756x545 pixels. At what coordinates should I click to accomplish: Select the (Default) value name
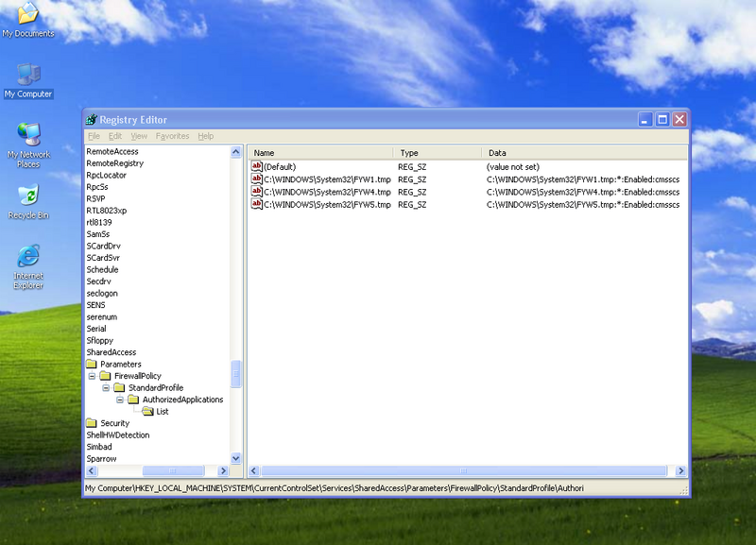pyautogui.click(x=280, y=167)
